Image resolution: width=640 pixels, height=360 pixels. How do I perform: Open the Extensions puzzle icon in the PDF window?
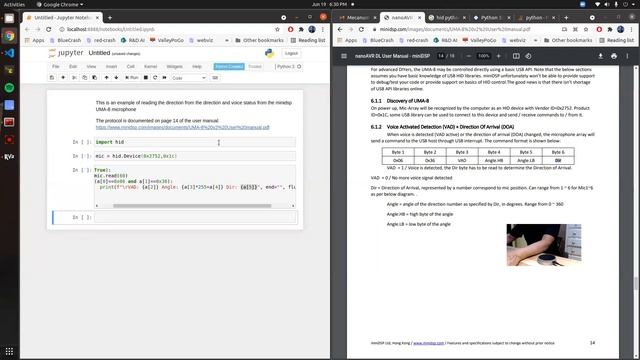[x=610, y=29]
